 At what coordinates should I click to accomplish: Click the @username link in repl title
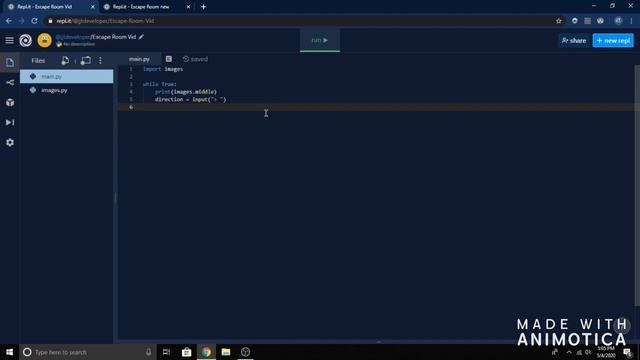pos(73,37)
